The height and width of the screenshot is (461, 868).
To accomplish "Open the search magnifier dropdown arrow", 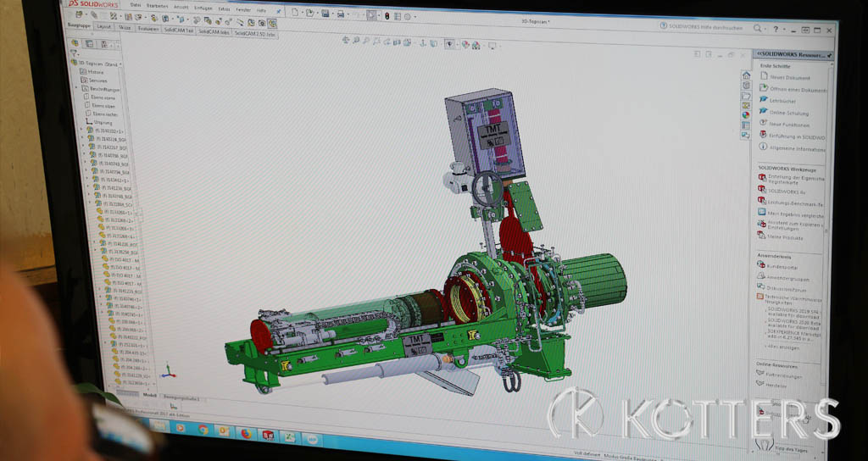I will (x=765, y=29).
